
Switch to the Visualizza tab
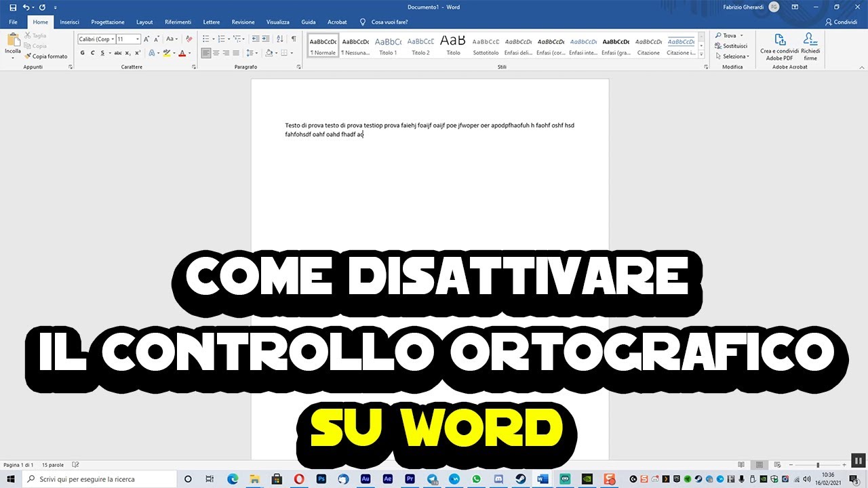click(x=278, y=22)
